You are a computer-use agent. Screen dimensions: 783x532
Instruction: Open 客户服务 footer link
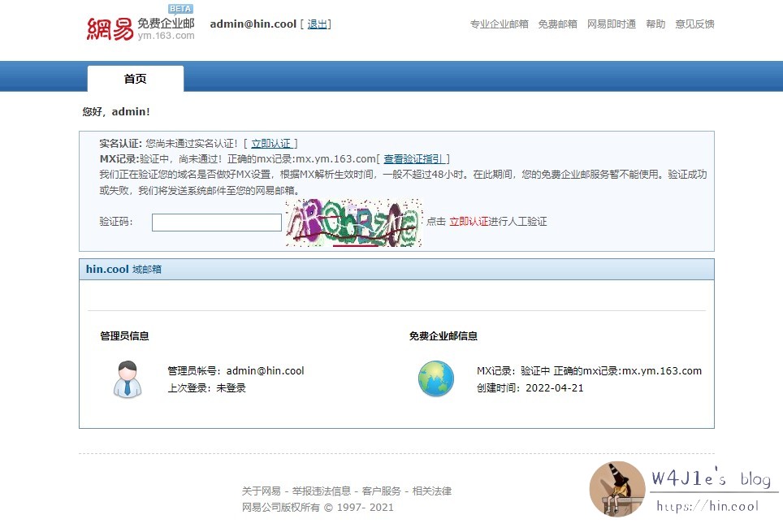tap(382, 491)
